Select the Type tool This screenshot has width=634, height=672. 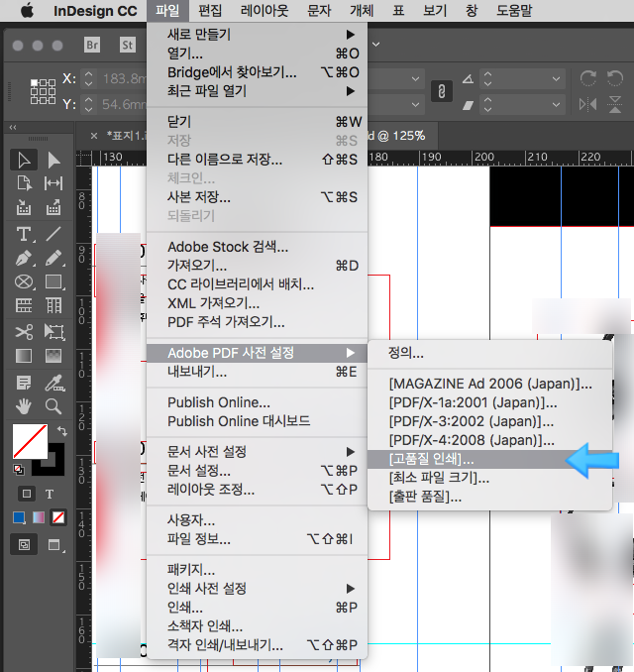(x=24, y=235)
